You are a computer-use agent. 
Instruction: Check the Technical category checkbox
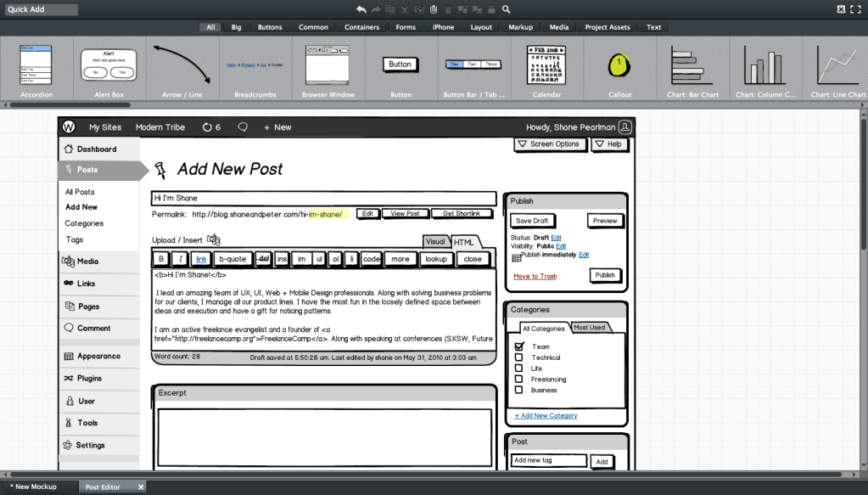[518, 357]
